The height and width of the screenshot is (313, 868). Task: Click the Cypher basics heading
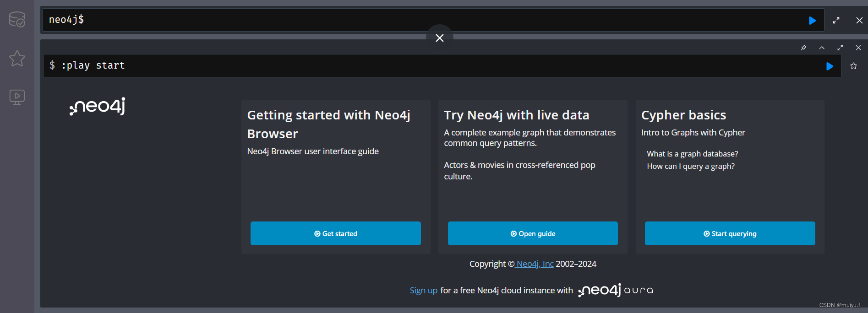coord(684,115)
